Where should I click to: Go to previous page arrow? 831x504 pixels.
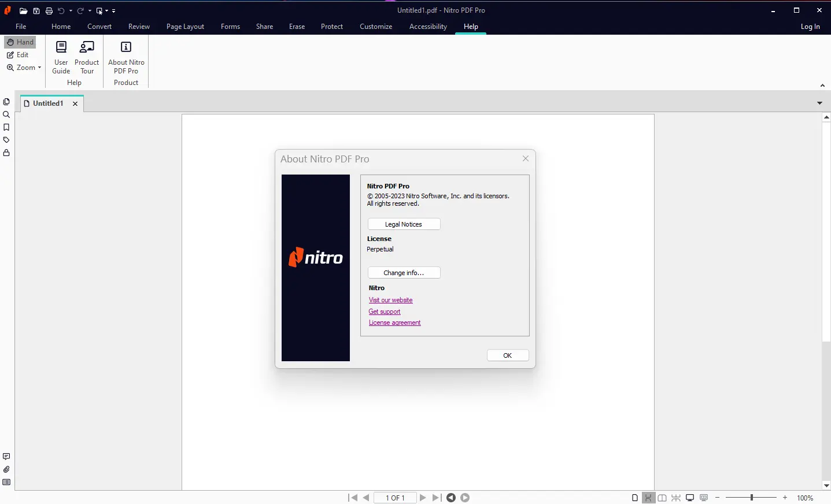point(366,498)
